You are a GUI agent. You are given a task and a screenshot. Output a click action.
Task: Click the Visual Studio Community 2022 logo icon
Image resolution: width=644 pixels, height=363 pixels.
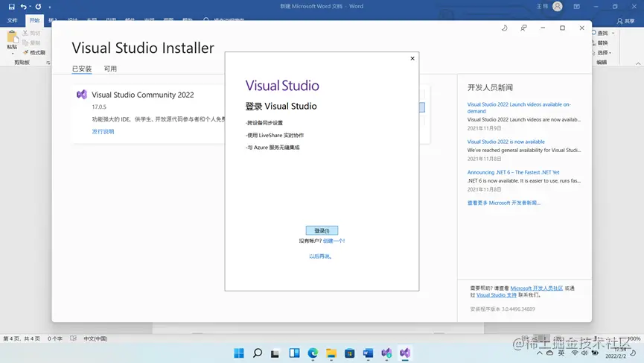(x=82, y=95)
